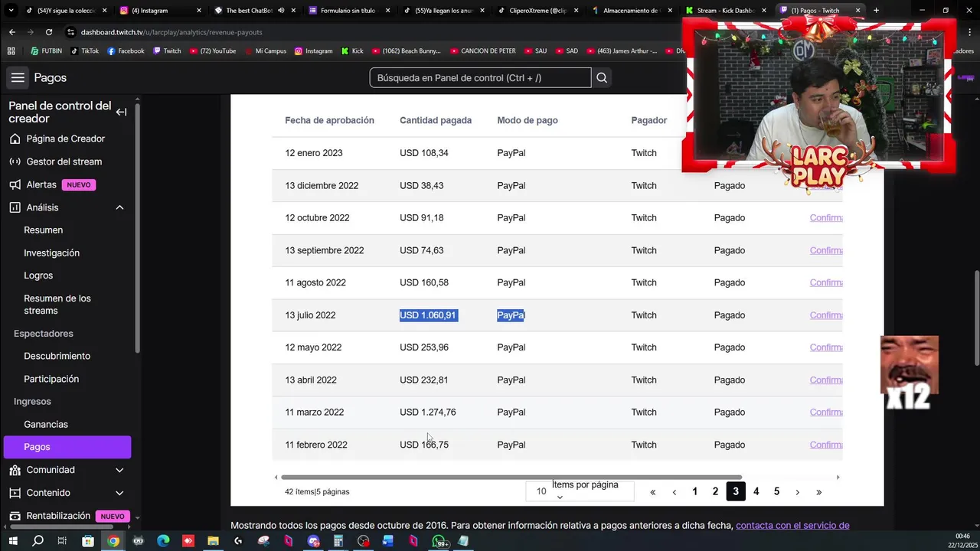Open Resumen in the sidebar
The height and width of the screenshot is (551, 980).
[44, 230]
